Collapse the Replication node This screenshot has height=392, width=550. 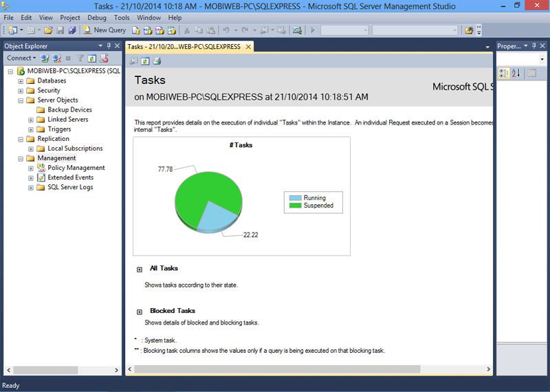click(x=21, y=140)
